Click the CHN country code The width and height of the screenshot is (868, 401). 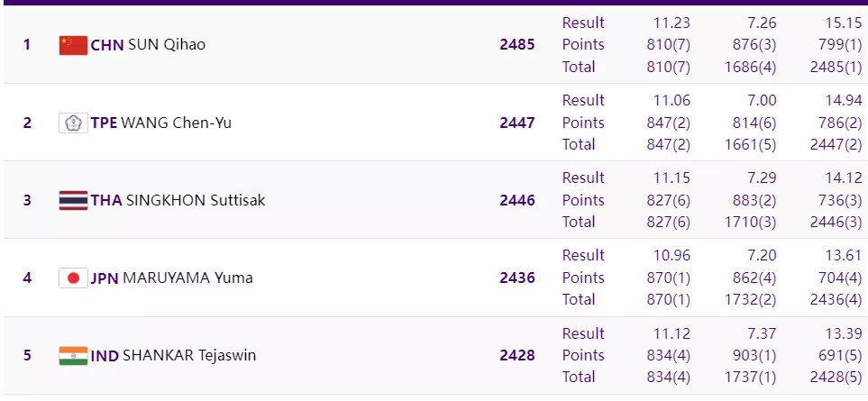click(x=107, y=44)
